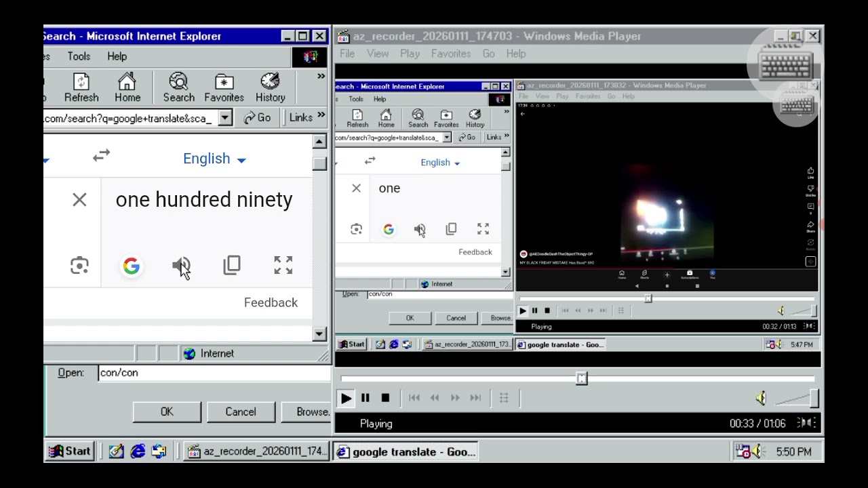
Task: Open the English language dropdown above 'one hundred ninety'
Action: pos(214,159)
